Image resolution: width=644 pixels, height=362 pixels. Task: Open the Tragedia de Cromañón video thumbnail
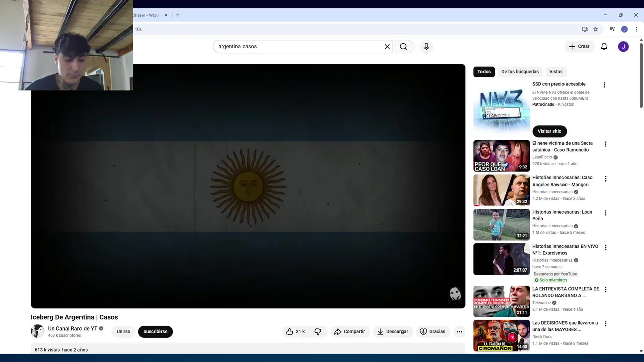(x=502, y=335)
